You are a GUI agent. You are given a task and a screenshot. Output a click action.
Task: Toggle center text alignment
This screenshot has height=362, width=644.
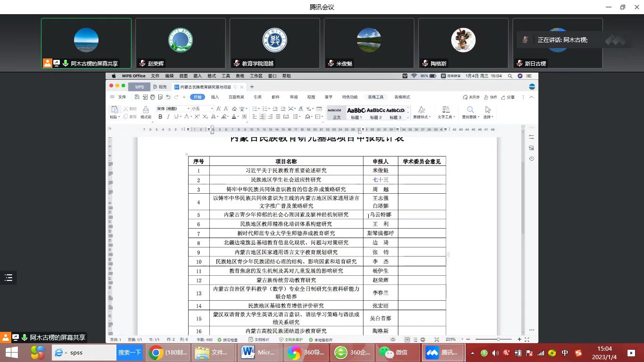[263, 117]
